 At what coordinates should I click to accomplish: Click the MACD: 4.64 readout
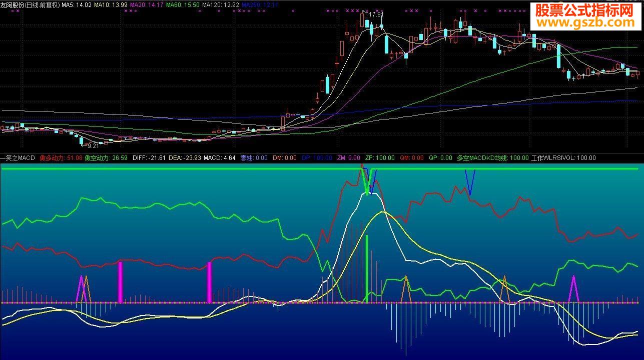point(219,158)
